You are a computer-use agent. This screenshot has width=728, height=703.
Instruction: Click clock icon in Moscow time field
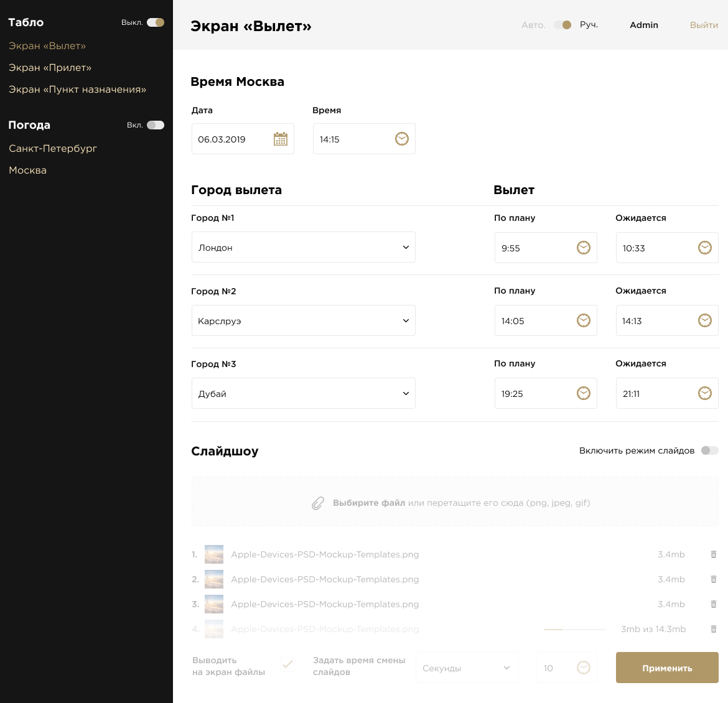tap(402, 139)
